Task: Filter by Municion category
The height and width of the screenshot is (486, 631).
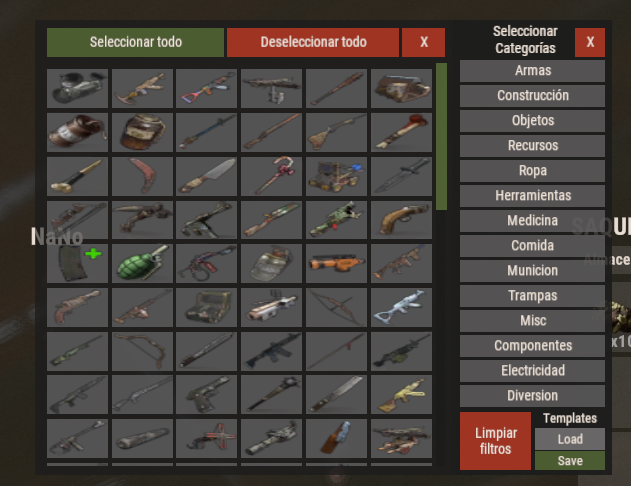Action: [532, 271]
